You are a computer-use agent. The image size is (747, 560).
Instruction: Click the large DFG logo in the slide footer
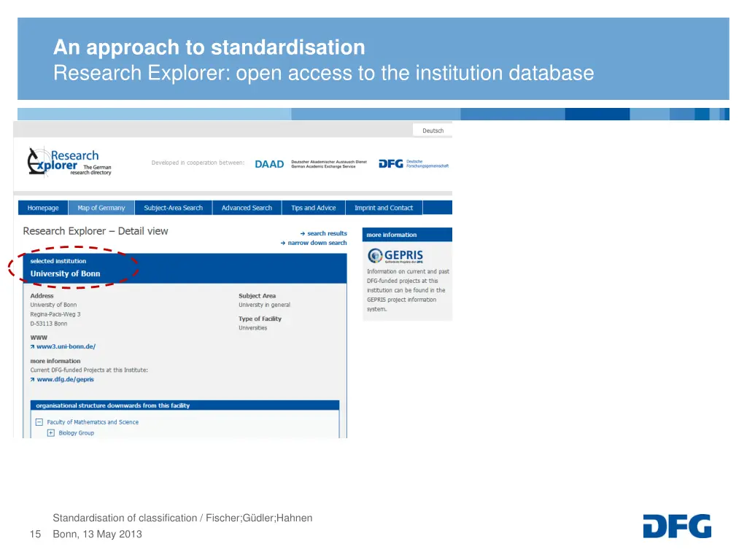click(677, 526)
